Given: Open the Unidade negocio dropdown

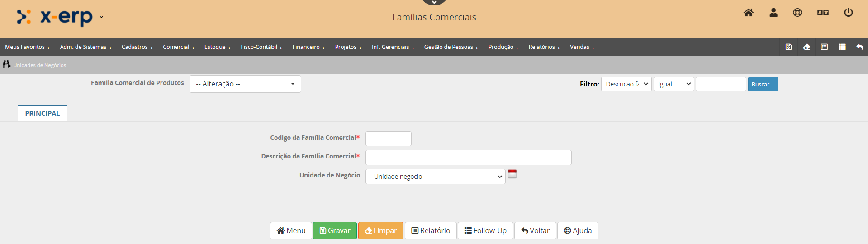Looking at the screenshot, I should tap(435, 177).
